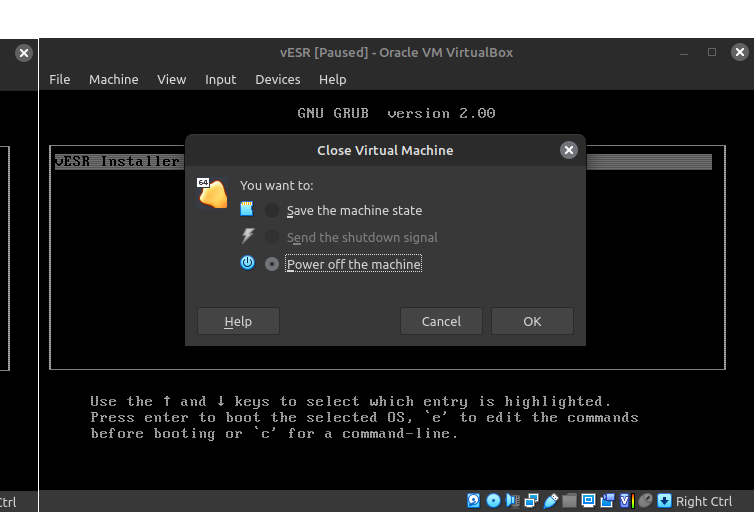The width and height of the screenshot is (754, 512).
Task: Click the lightning bolt shutdown signal icon
Action: [248, 236]
